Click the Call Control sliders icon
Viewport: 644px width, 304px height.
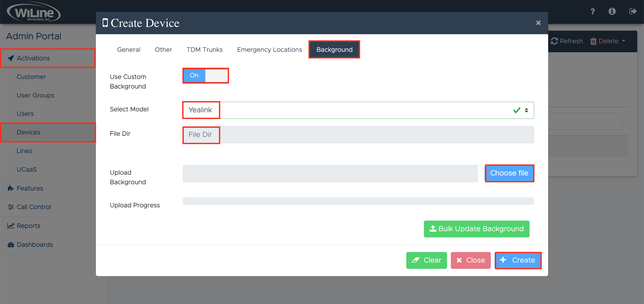coord(11,207)
